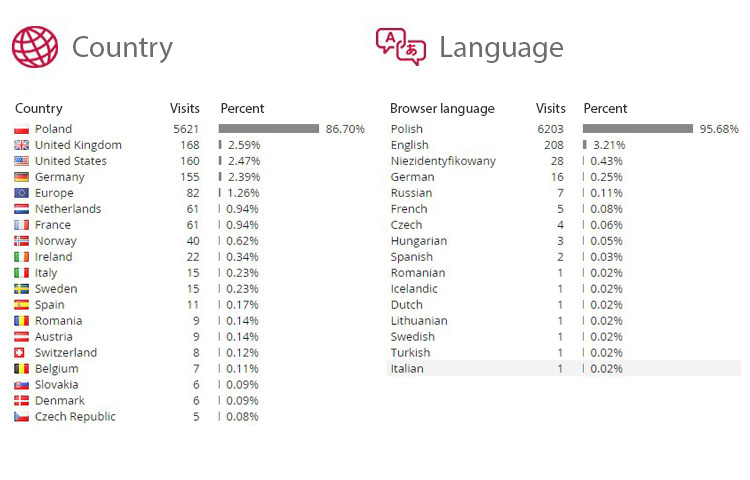Click the Visits header in Country table

pyautogui.click(x=185, y=109)
